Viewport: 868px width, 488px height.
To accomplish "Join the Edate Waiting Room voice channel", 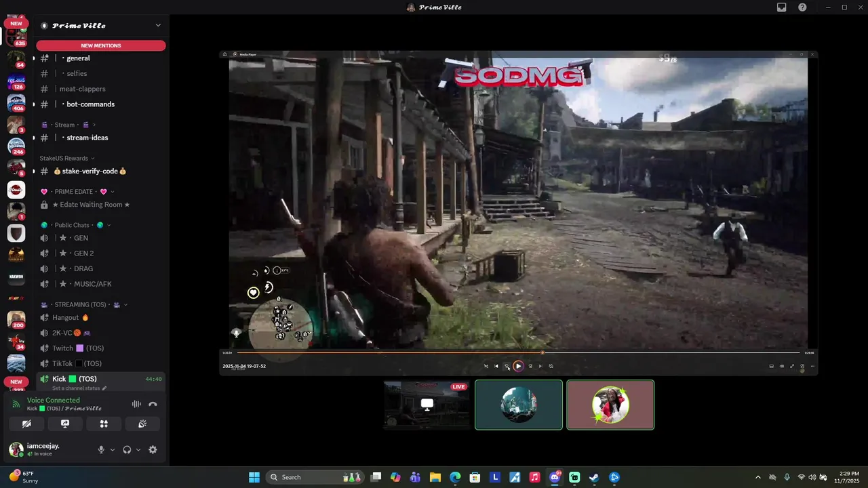I will point(101,205).
